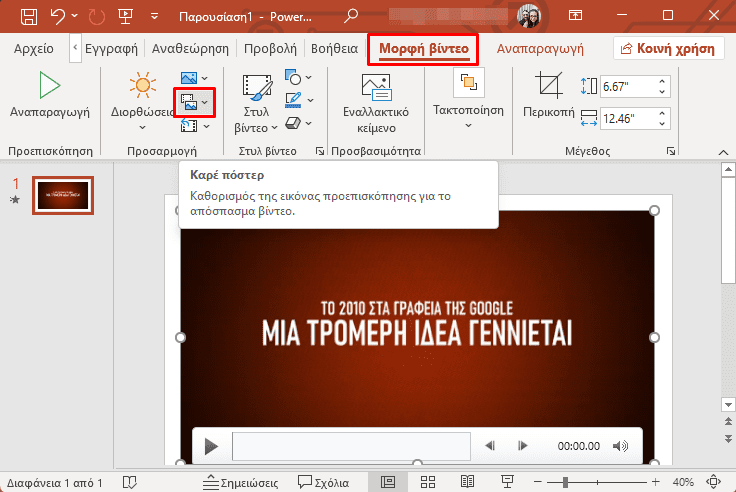The image size is (736, 492).
Task: Click the video volume speaker icon
Action: coord(620,446)
